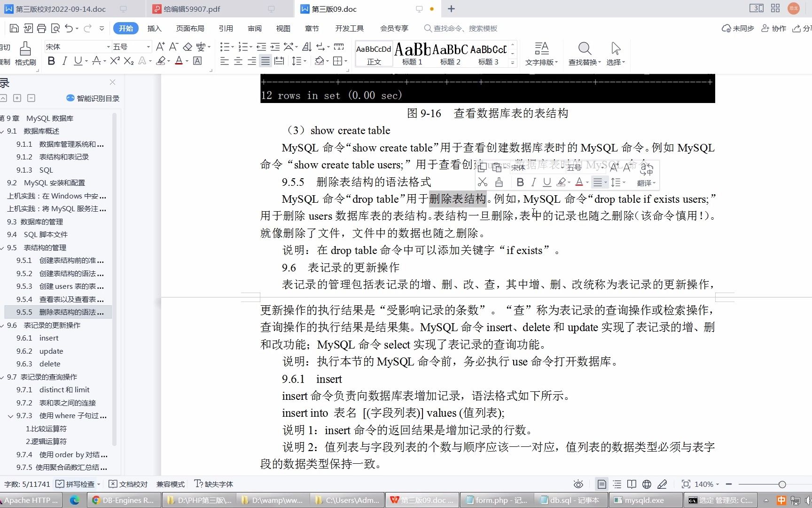Clear formatting with the eraser icon
Screen dimensions: 812x508
[187, 47]
